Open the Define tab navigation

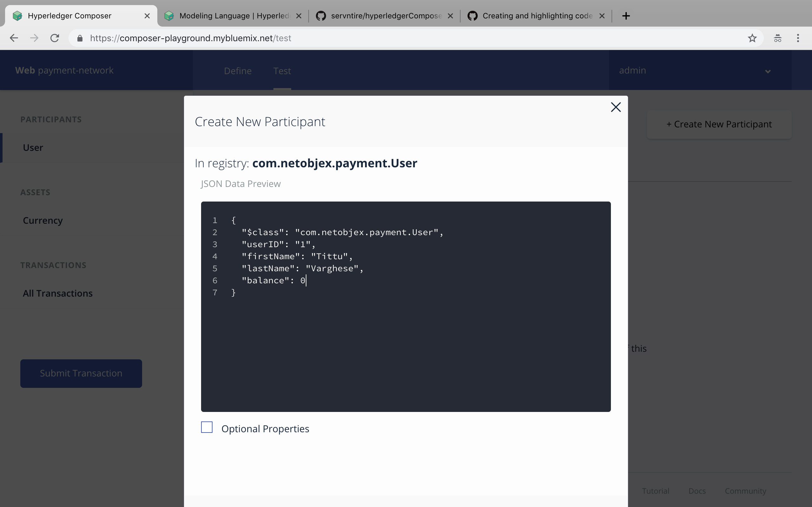tap(238, 70)
